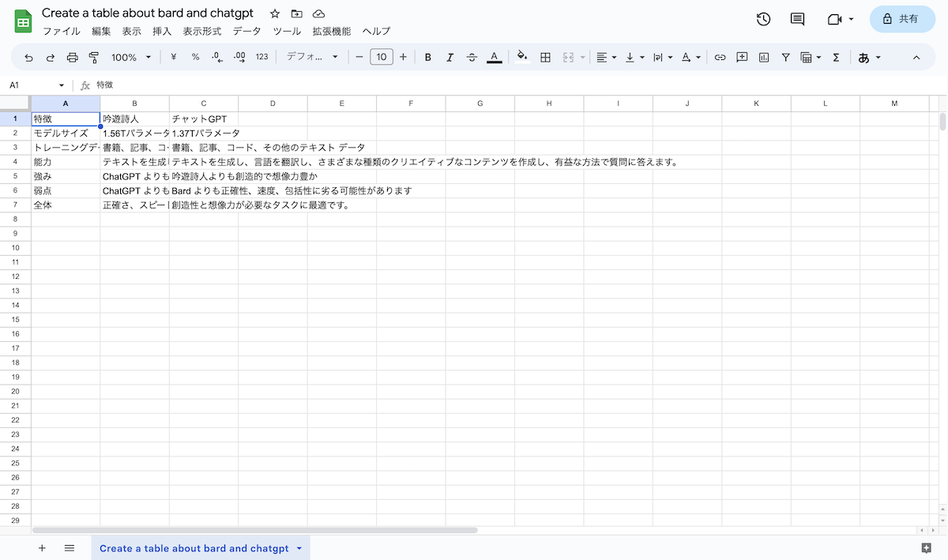Click the 共有 share button
The image size is (948, 560).
902,19
